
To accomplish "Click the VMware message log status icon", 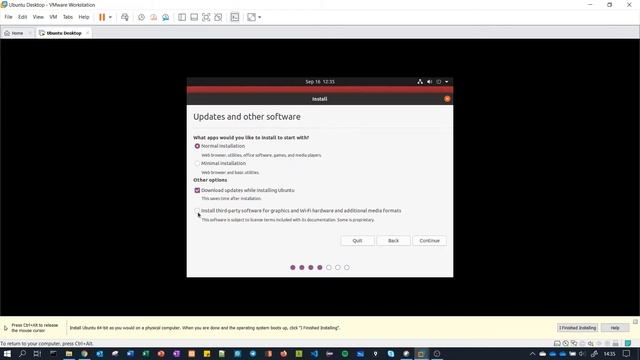I will 628,343.
